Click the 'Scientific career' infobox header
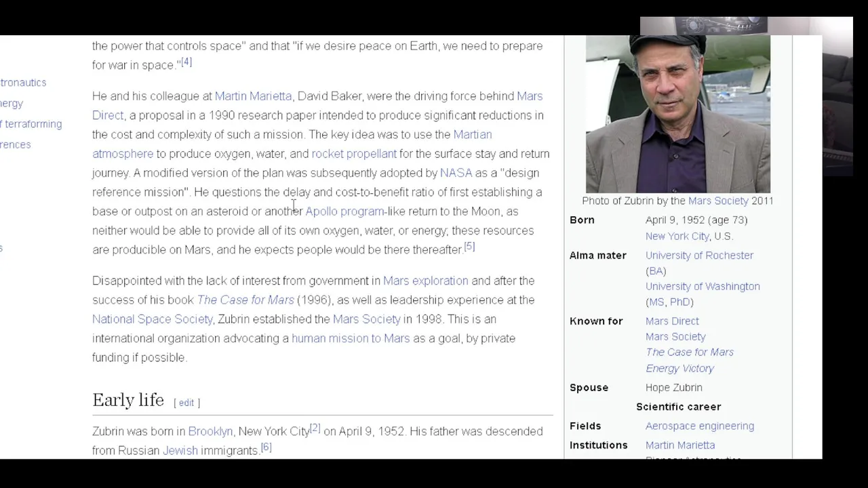The height and width of the screenshot is (488, 868). [x=678, y=407]
